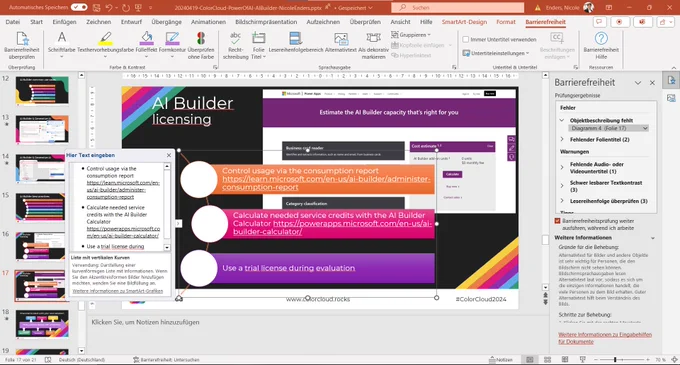Switch to reading view

565,360
